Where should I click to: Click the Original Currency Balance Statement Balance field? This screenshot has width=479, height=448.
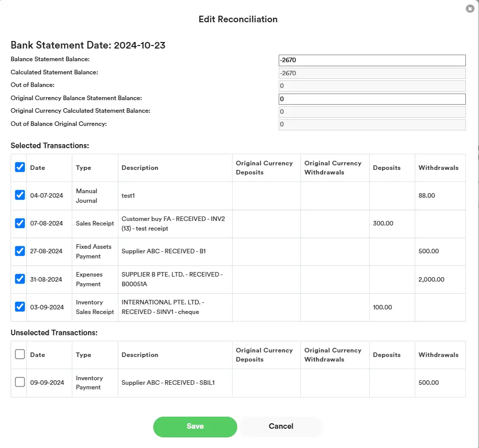[372, 99]
